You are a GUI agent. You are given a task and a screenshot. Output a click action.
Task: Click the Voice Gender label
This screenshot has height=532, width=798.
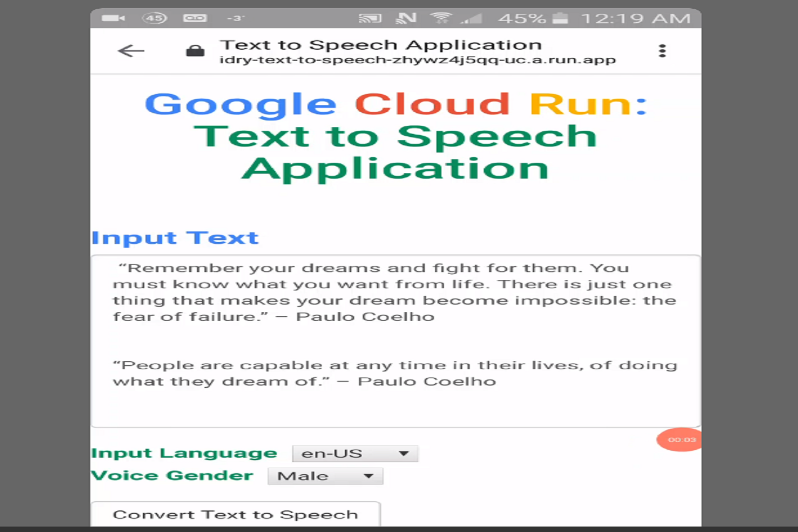[172, 475]
